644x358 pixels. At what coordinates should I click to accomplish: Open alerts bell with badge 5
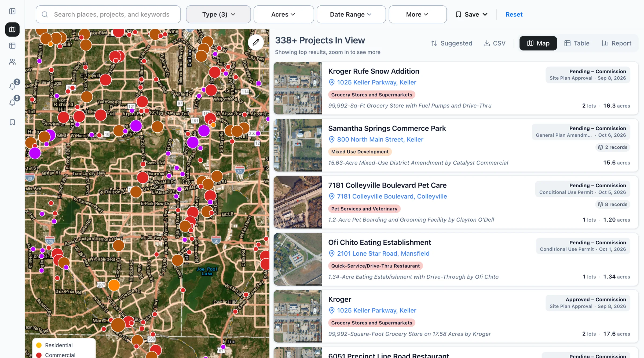tap(12, 103)
